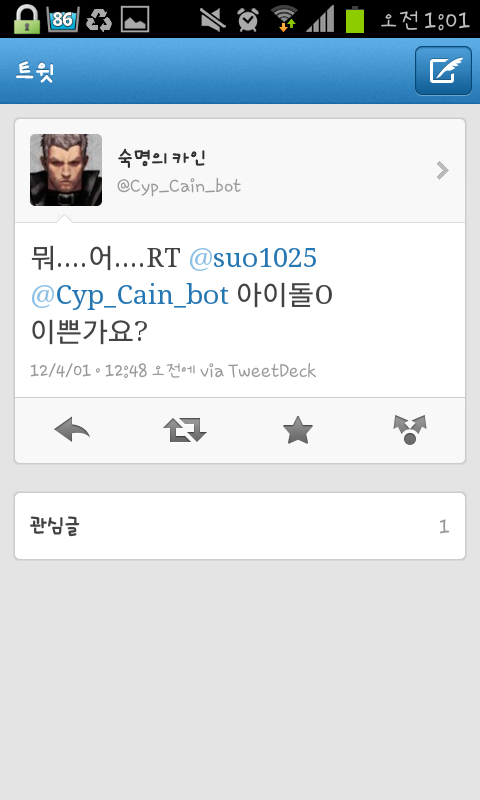Tap the Wi-Fi signal status icon
The image size is (480, 800).
[x=284, y=19]
